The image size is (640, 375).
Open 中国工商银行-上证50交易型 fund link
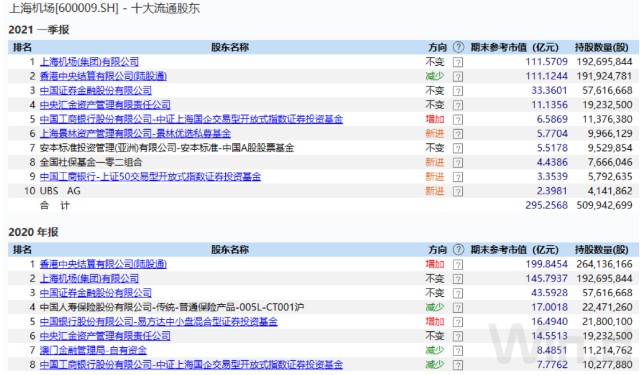150,176
